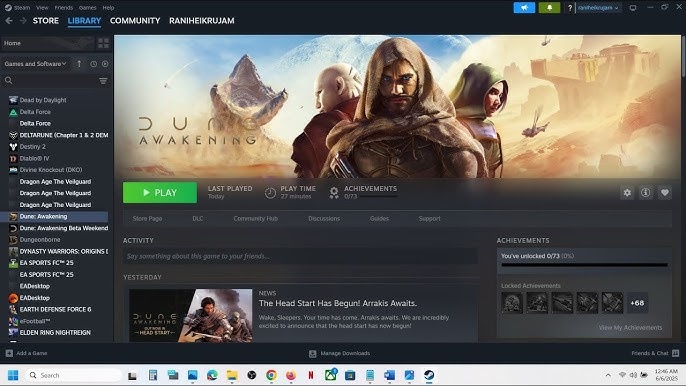
Task: Go to the STORE tab
Action: pos(46,21)
